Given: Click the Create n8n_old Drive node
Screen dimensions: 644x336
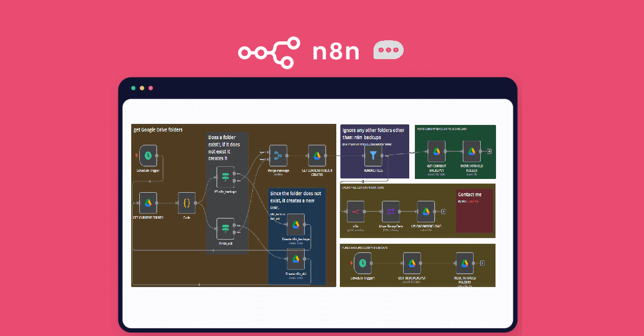Looking at the screenshot, I should pos(295,259).
